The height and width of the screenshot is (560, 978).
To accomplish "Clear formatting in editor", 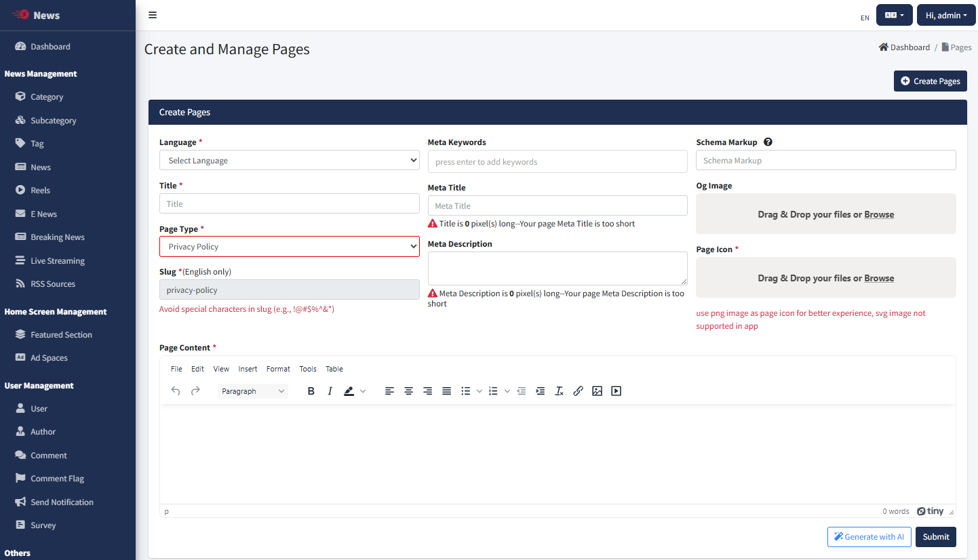I will click(559, 391).
